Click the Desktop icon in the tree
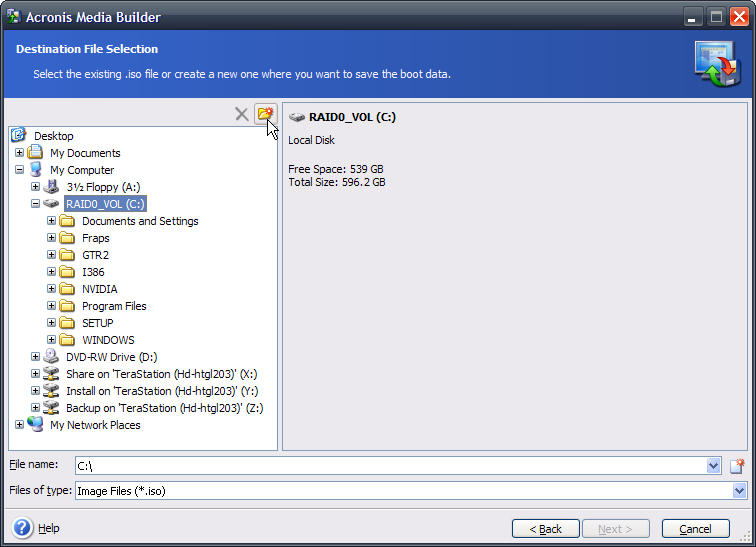 (18, 135)
